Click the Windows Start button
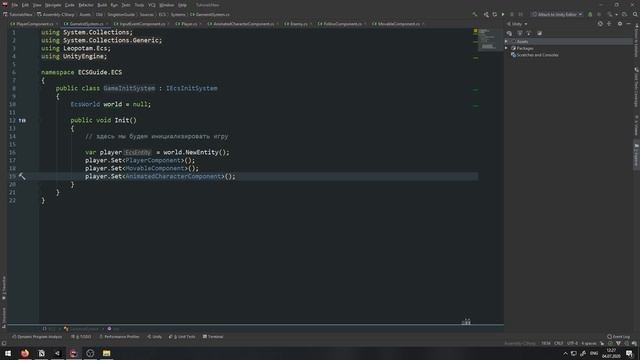This screenshot has height=360, width=640. (8, 353)
